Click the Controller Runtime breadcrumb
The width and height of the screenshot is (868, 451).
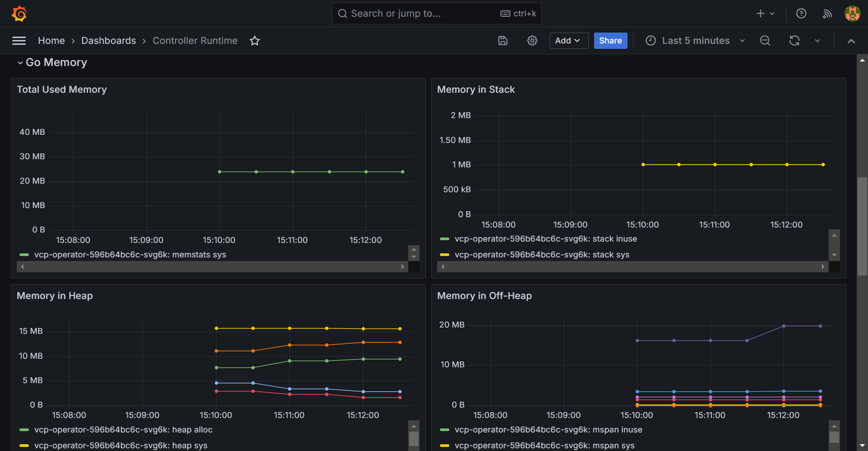click(195, 41)
